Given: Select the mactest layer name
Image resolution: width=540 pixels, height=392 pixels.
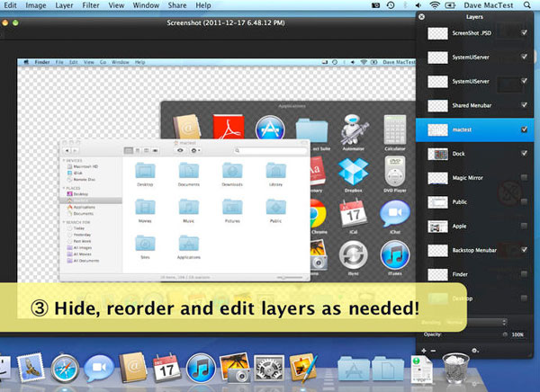Looking at the screenshot, I should (462, 129).
